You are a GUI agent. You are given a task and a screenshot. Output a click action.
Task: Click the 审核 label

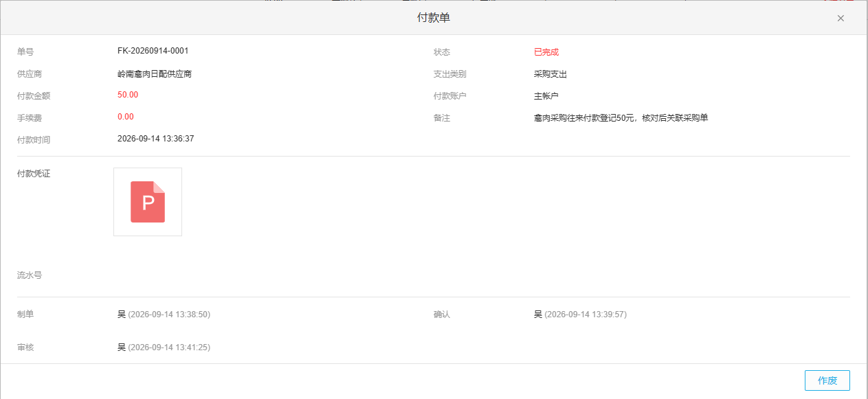tap(25, 347)
